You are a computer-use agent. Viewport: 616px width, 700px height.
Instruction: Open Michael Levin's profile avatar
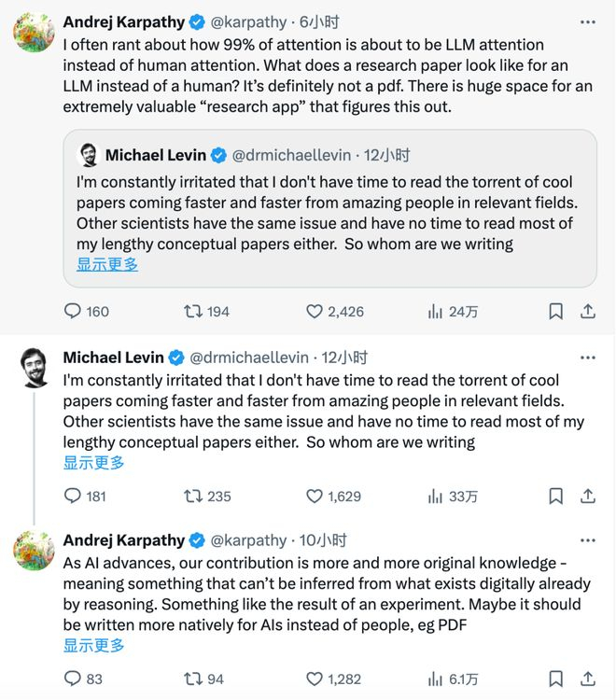pos(34,368)
